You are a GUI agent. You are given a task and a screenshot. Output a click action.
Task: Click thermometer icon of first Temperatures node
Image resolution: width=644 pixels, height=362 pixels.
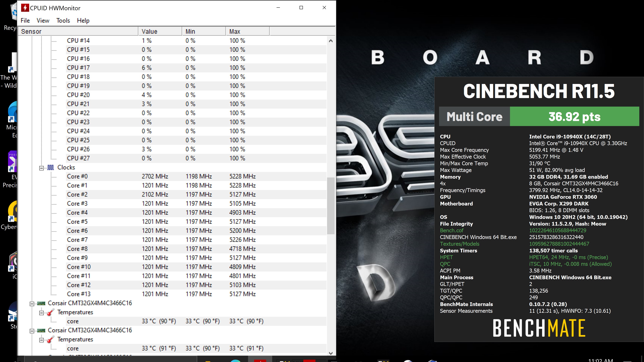coord(51,312)
